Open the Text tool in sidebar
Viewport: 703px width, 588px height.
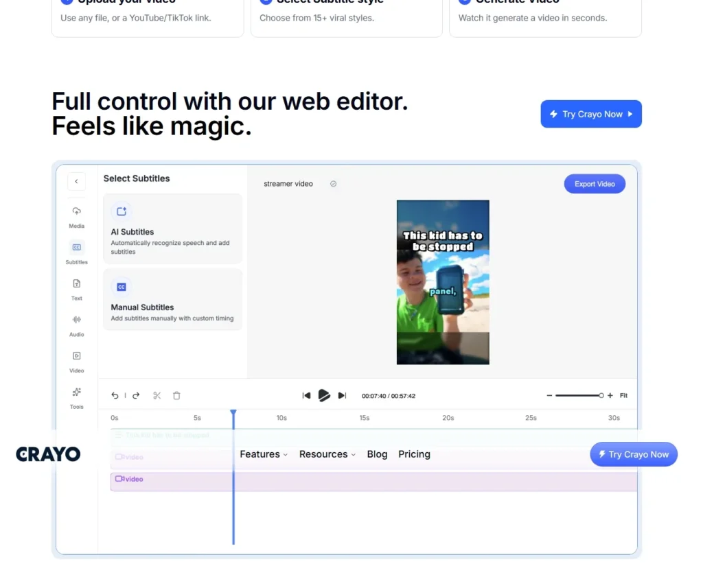click(x=76, y=284)
